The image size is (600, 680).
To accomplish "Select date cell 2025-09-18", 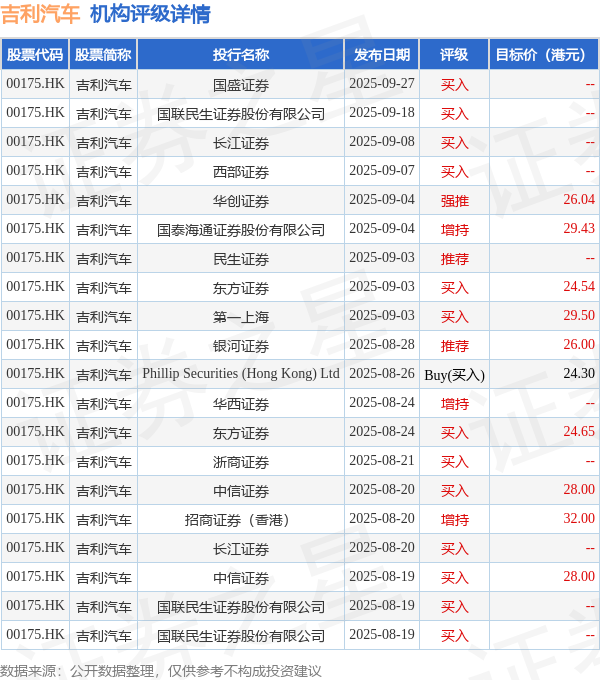I will click(x=382, y=112).
